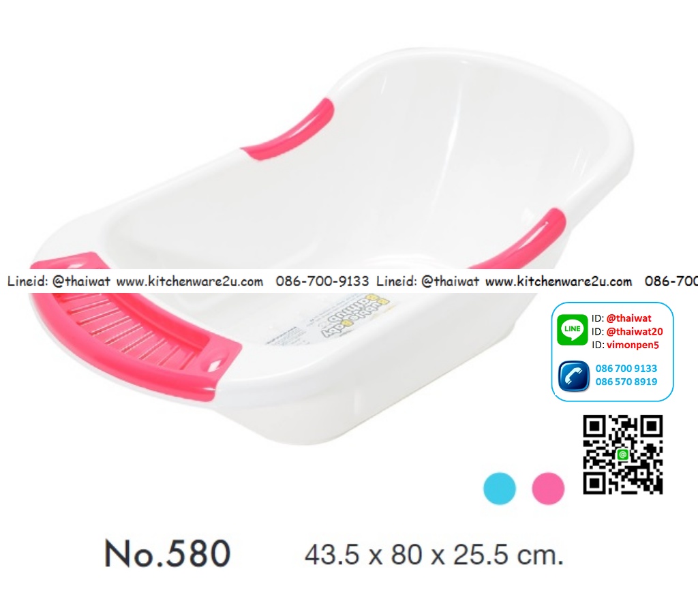Click first www.kitchenware2u.com watermark link
Screen dimensions: 698x616
(x=189, y=281)
